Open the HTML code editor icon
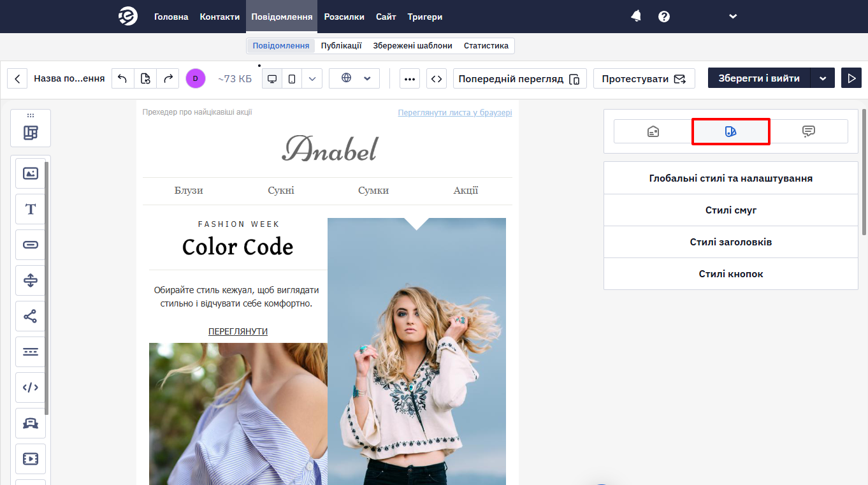Image resolution: width=868 pixels, height=485 pixels. click(437, 78)
